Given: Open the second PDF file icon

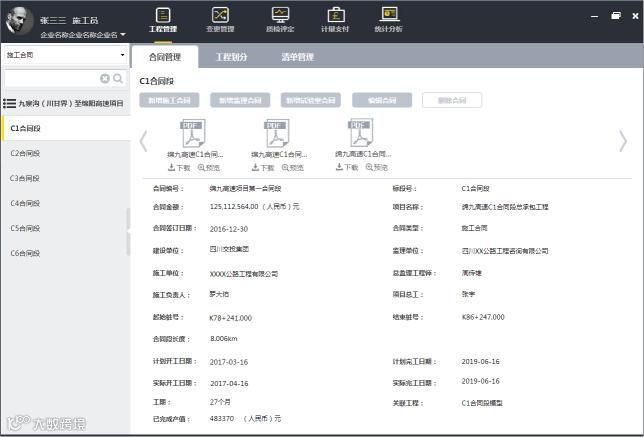Looking at the screenshot, I should [278, 133].
